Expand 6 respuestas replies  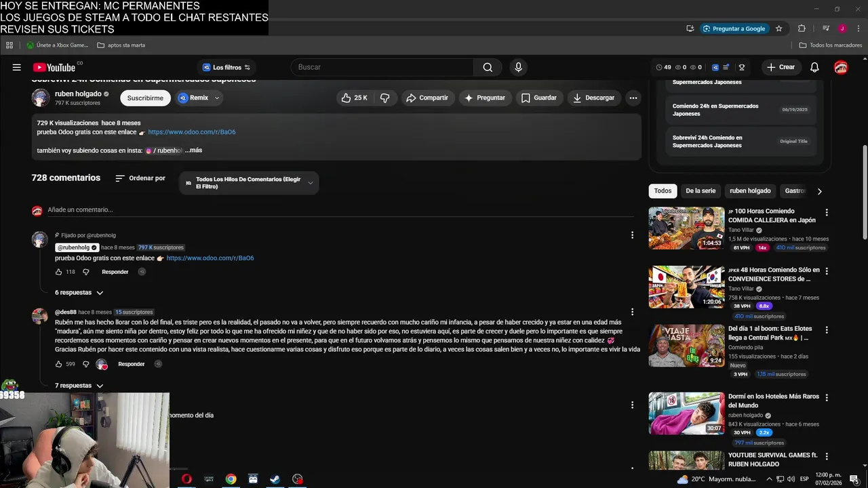79,293
